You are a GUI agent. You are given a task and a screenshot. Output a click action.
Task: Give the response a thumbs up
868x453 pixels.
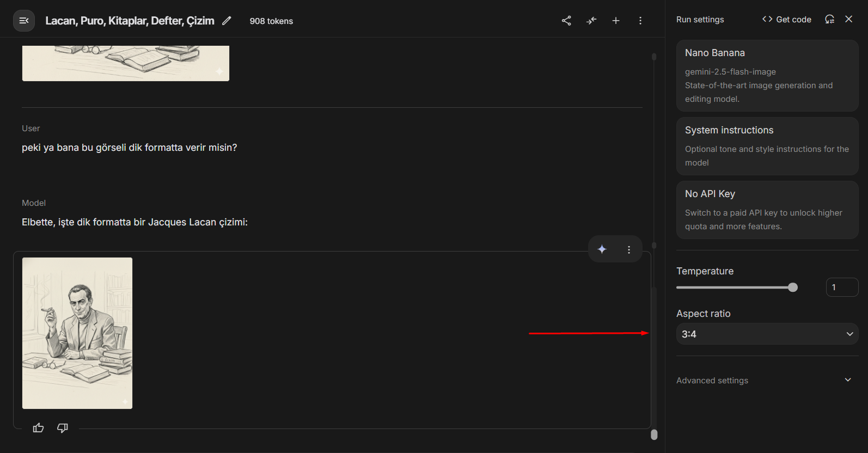38,428
